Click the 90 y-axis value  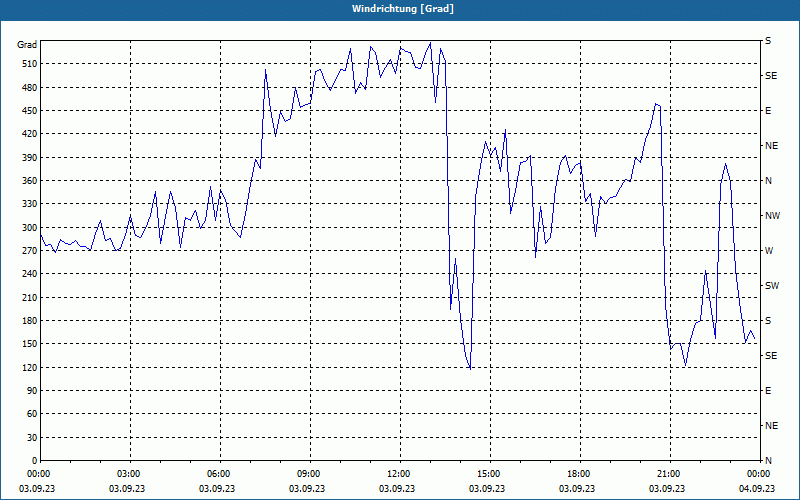(x=31, y=391)
